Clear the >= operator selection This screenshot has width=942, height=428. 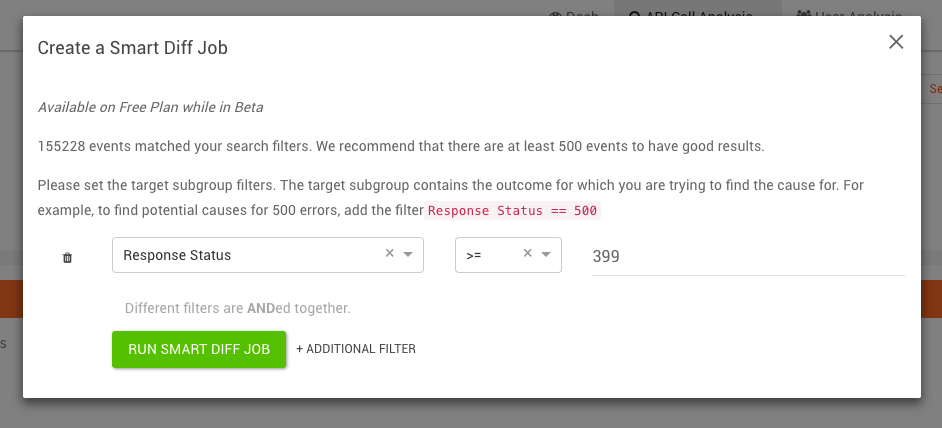tap(527, 254)
